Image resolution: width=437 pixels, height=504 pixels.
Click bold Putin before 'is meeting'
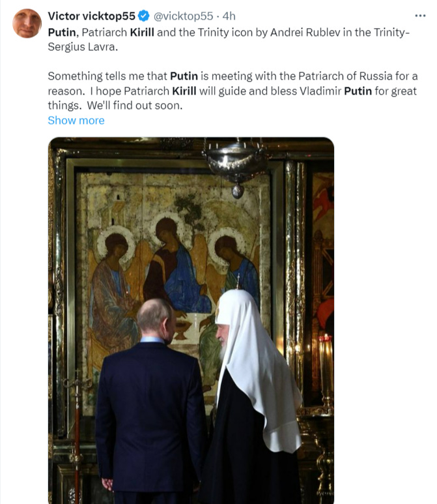pos(184,76)
